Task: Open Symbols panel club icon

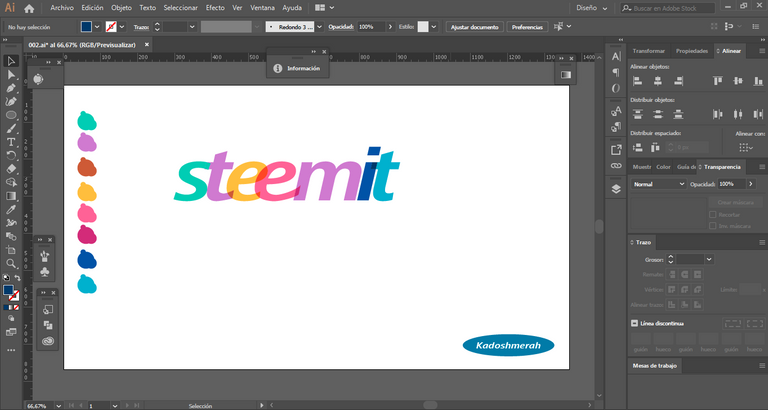Action: click(x=45, y=271)
